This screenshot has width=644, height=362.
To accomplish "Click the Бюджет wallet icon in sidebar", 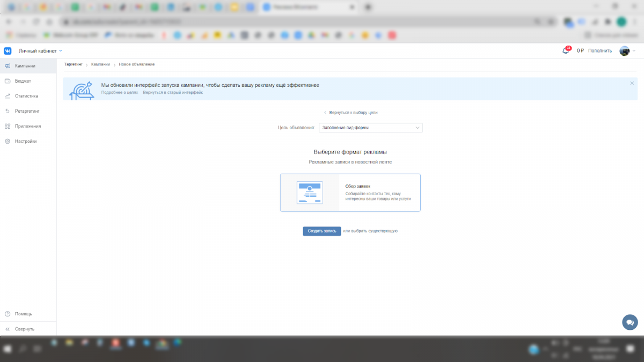I will coord(8,81).
